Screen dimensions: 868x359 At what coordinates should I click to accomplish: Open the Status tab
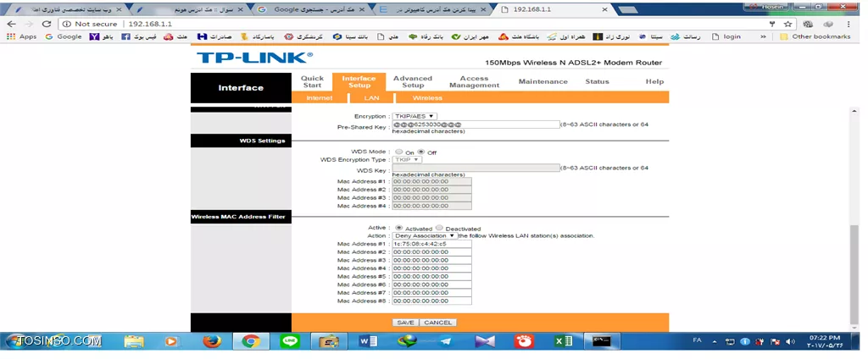[597, 81]
